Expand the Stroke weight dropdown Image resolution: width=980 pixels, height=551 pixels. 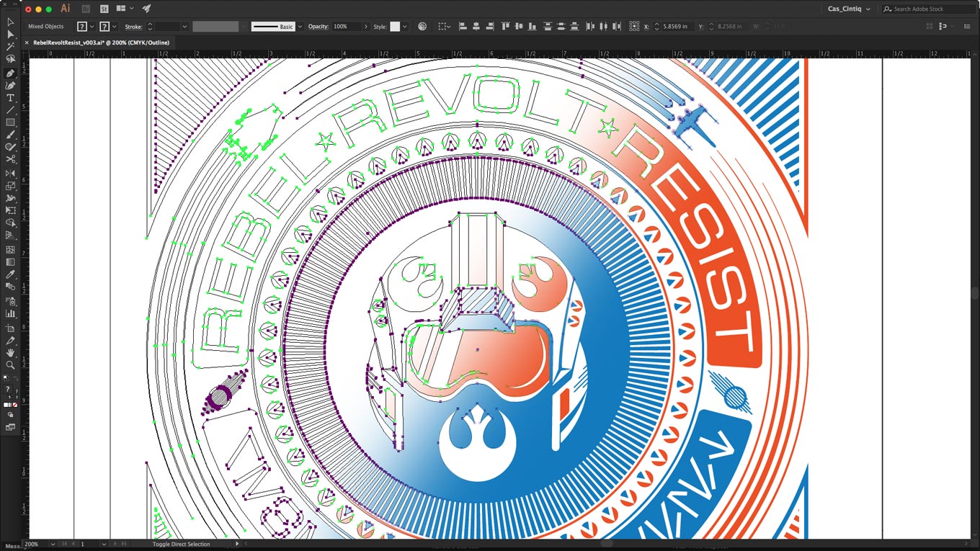[184, 27]
